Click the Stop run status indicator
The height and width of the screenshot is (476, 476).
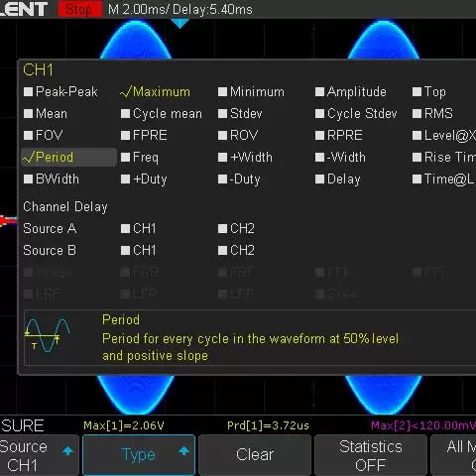tap(80, 9)
